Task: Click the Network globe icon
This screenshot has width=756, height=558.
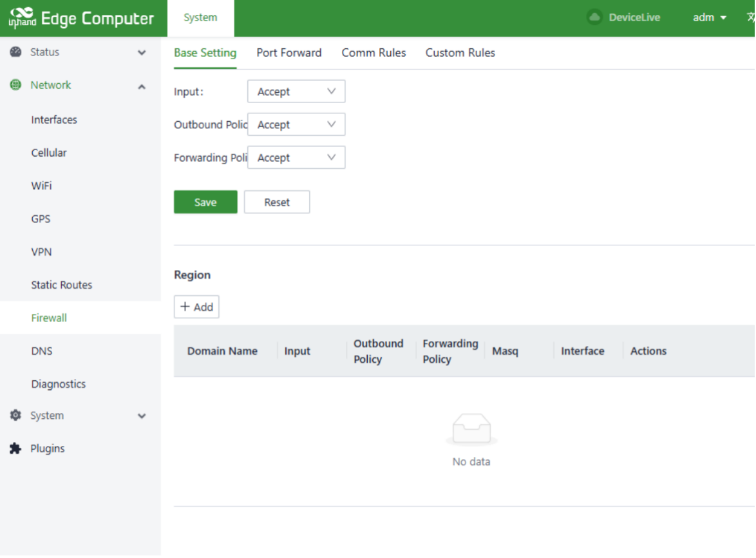Action: (16, 85)
